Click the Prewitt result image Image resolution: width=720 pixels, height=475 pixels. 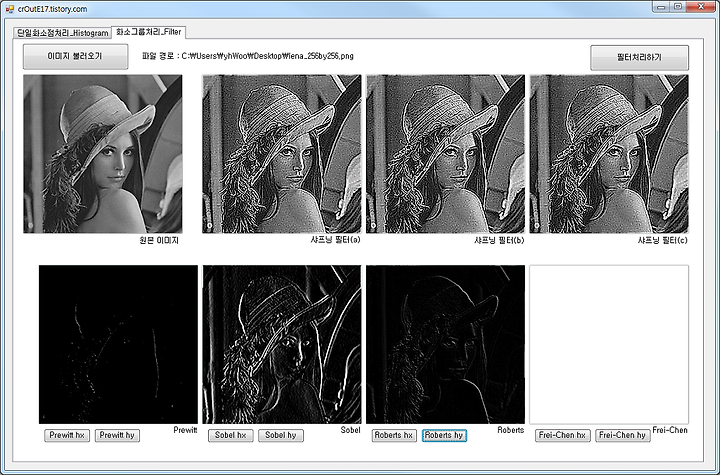coord(118,345)
